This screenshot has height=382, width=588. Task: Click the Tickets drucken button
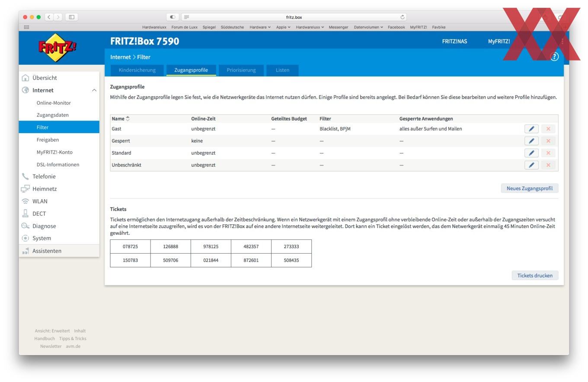point(535,276)
